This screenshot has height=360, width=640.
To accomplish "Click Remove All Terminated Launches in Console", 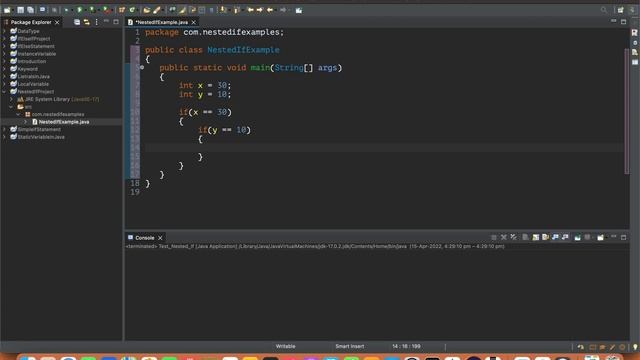I will point(513,237).
